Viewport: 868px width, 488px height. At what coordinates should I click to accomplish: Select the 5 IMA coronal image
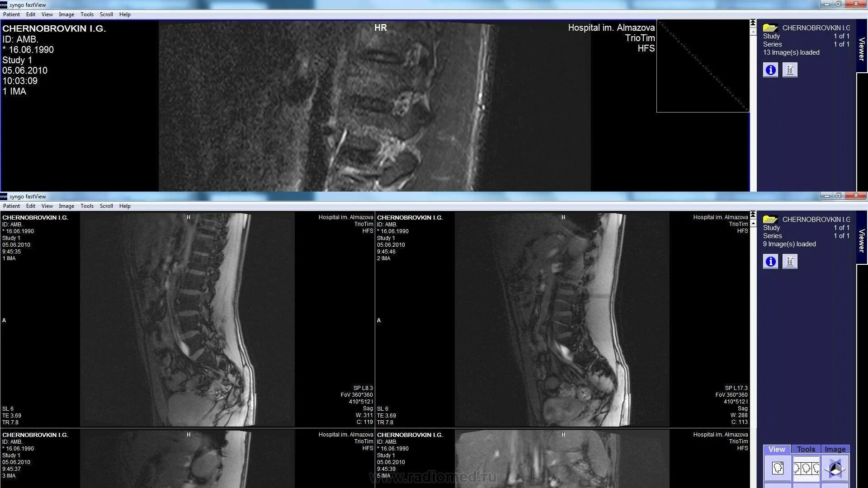[x=562, y=459]
